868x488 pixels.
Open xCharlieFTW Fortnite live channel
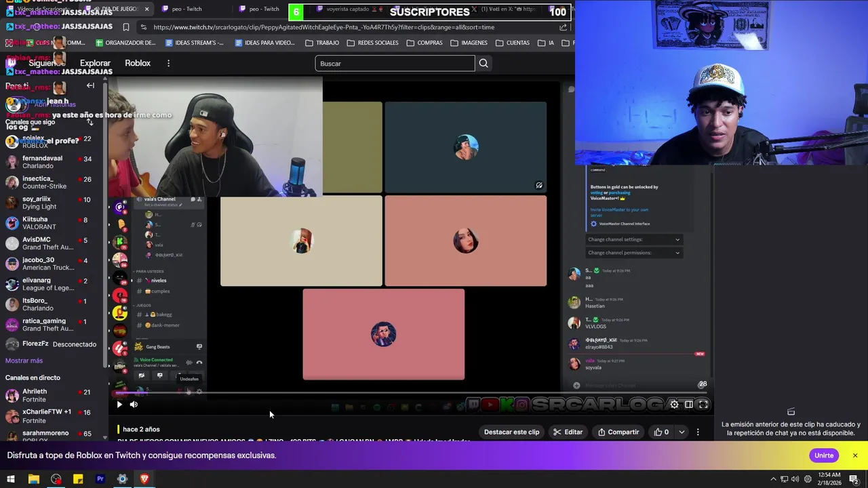tap(51, 416)
